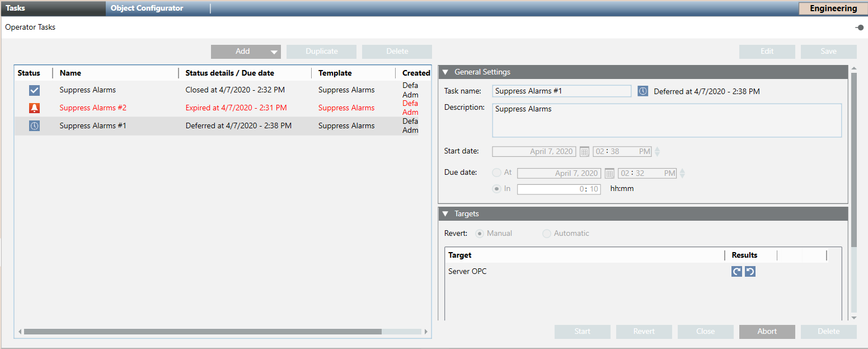Click the task list horizontal scrollbar
This screenshot has width=868, height=349.
(x=203, y=332)
